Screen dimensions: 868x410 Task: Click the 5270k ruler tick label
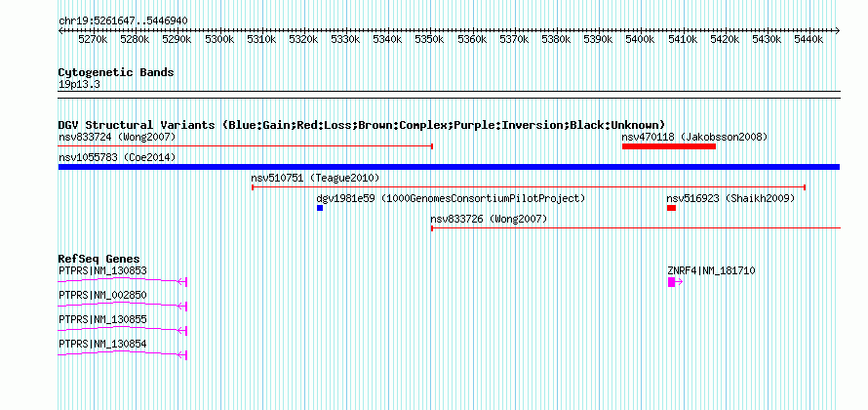click(93, 40)
